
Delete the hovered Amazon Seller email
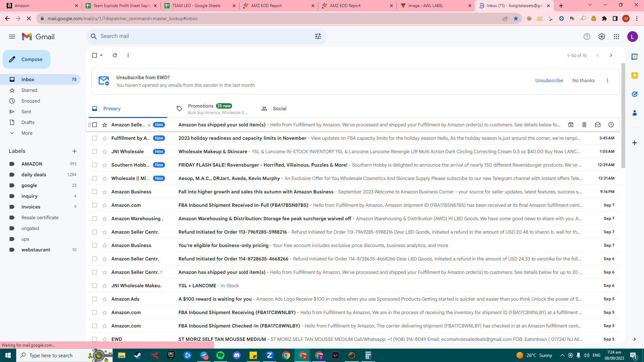[x=584, y=125]
